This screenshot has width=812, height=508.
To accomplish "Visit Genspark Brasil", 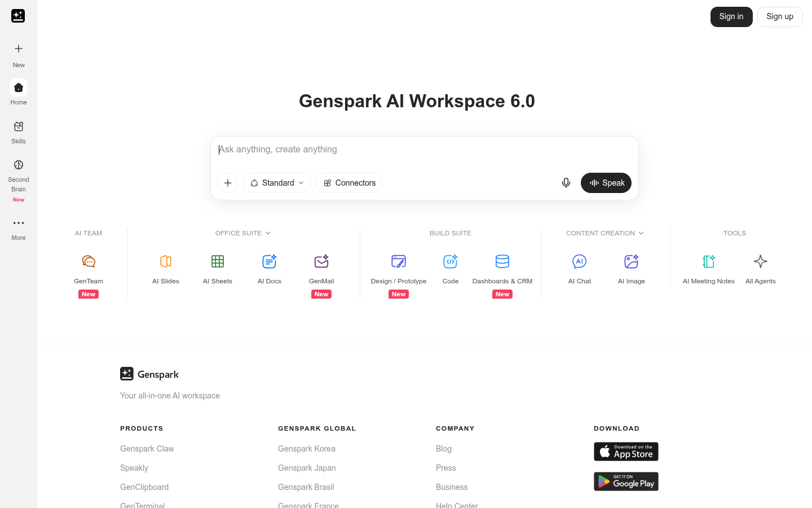I will point(306,487).
